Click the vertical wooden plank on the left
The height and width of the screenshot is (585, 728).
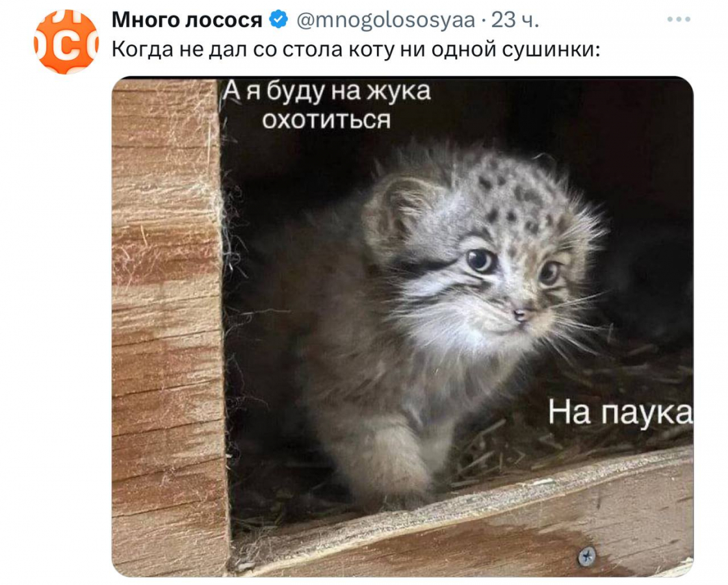[x=168, y=326]
